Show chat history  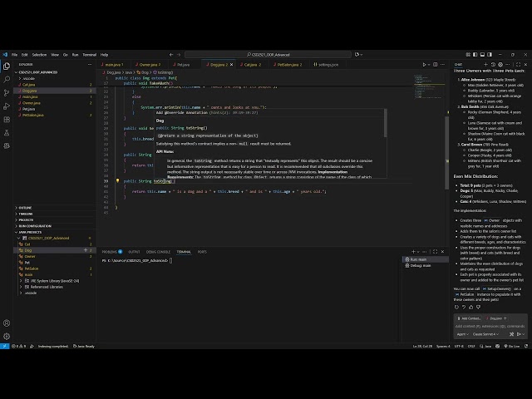tap(493, 65)
